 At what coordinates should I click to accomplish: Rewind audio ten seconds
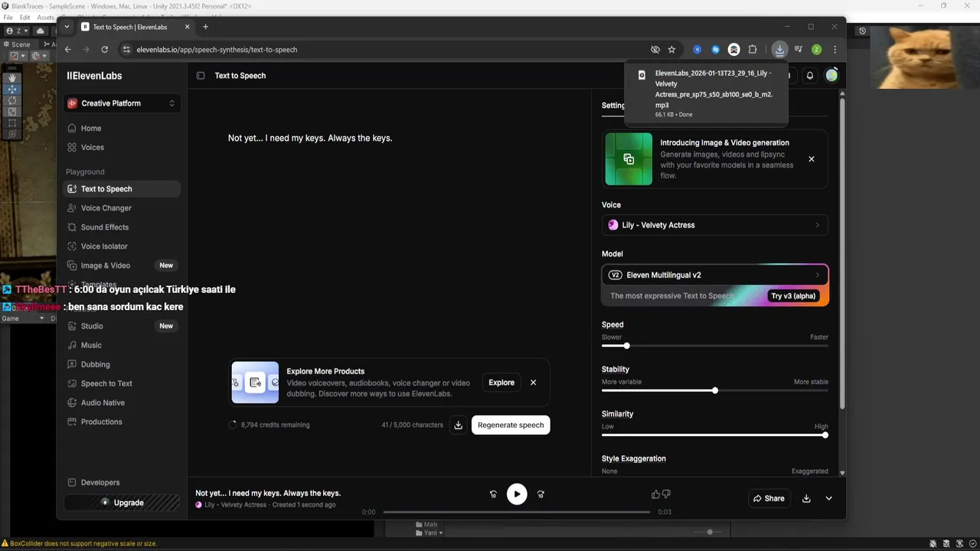[x=493, y=494]
